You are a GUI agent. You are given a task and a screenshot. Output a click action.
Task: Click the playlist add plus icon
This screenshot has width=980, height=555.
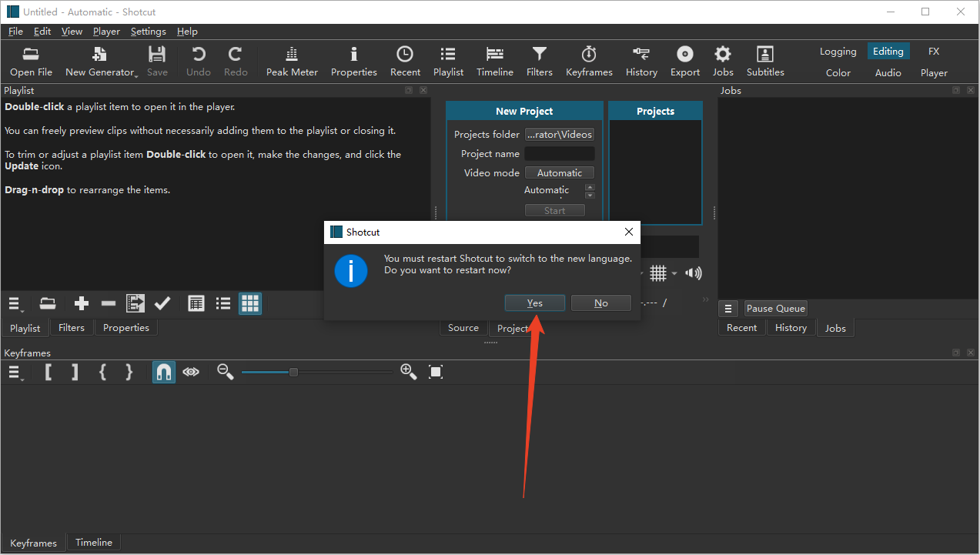coord(82,304)
